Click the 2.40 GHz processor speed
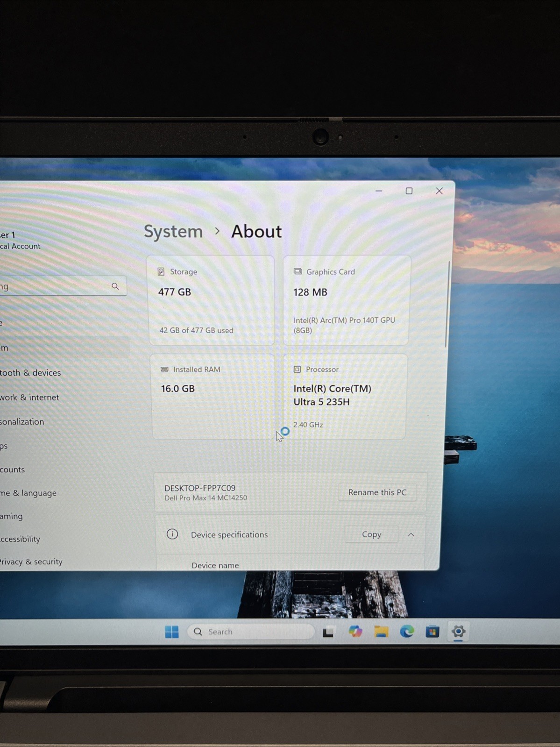Viewport: 560px width, 747px height. [x=308, y=425]
